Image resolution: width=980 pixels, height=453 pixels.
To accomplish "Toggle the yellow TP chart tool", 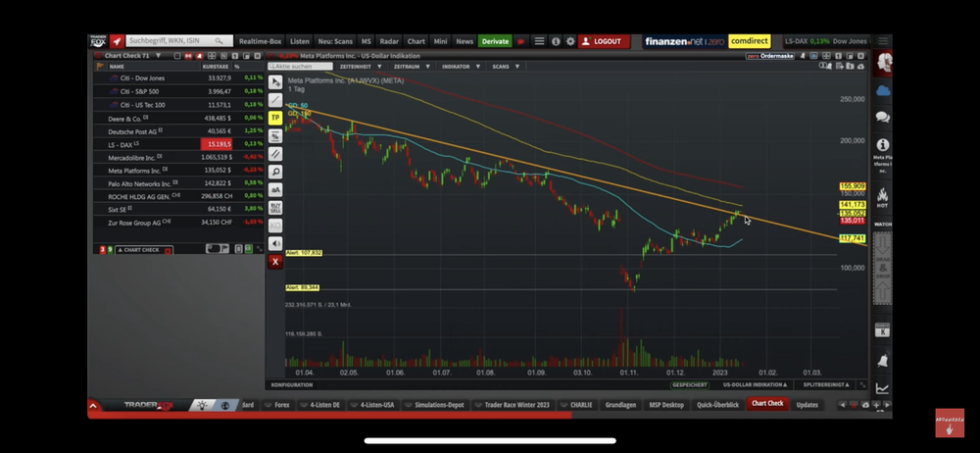I will (275, 118).
